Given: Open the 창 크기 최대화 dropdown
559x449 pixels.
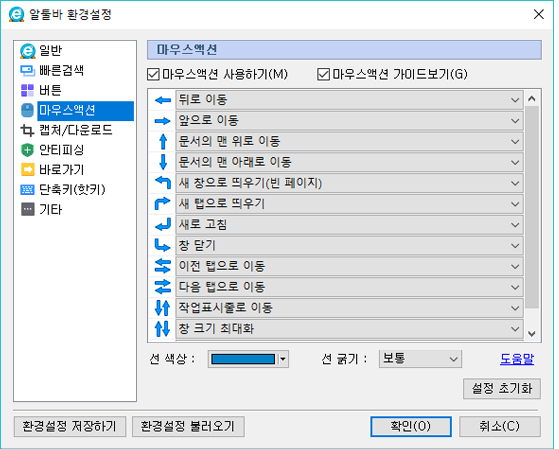Looking at the screenshot, I should 349,328.
